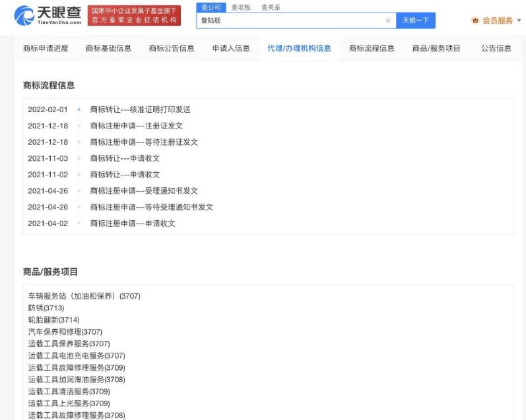Focus the search field containing 登陆舰
This screenshot has height=420, width=526.
click(x=296, y=20)
